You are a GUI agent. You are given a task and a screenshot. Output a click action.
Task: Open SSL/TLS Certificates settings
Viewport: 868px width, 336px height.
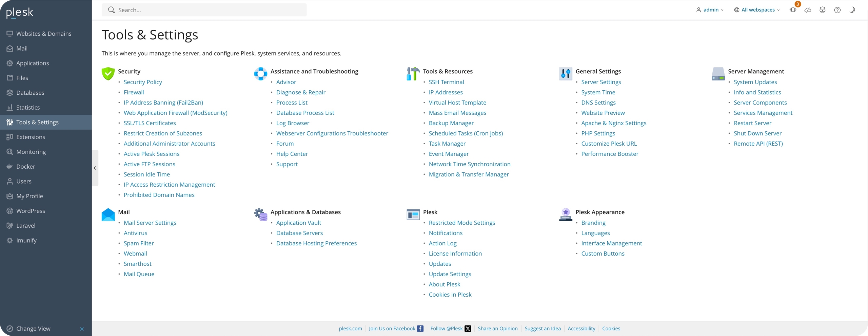point(150,123)
